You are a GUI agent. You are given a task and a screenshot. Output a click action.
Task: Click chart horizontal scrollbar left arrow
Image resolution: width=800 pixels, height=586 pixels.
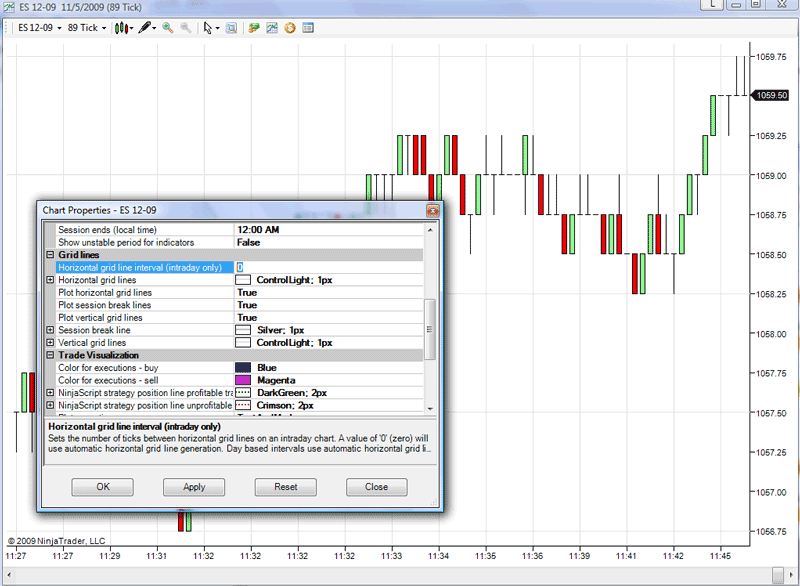click(x=9, y=575)
